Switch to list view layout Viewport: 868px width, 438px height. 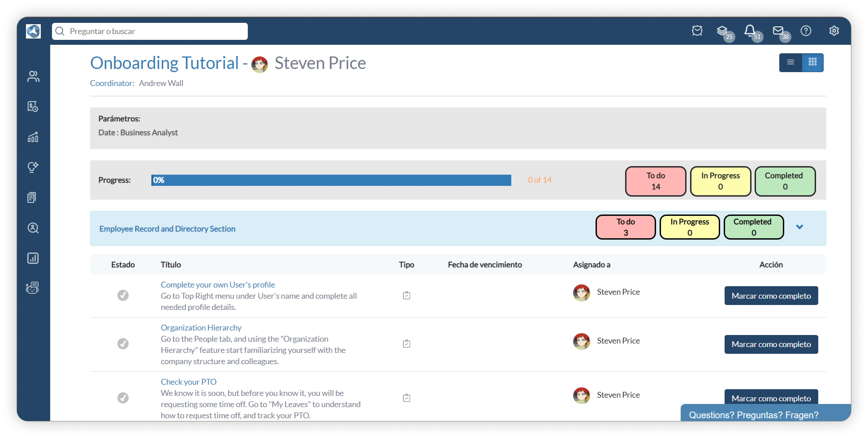coord(790,62)
